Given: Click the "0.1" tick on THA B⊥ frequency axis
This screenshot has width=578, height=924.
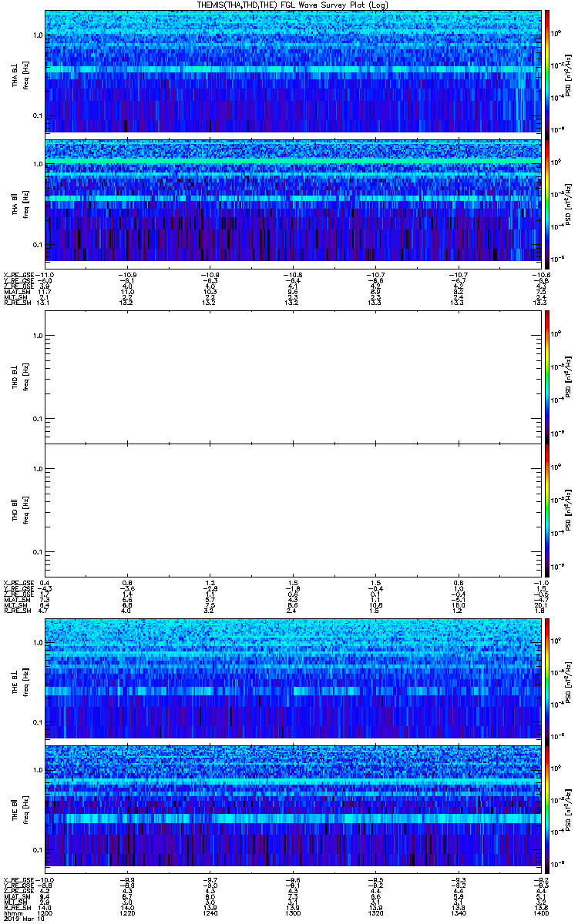Looking at the screenshot, I should tap(38, 115).
